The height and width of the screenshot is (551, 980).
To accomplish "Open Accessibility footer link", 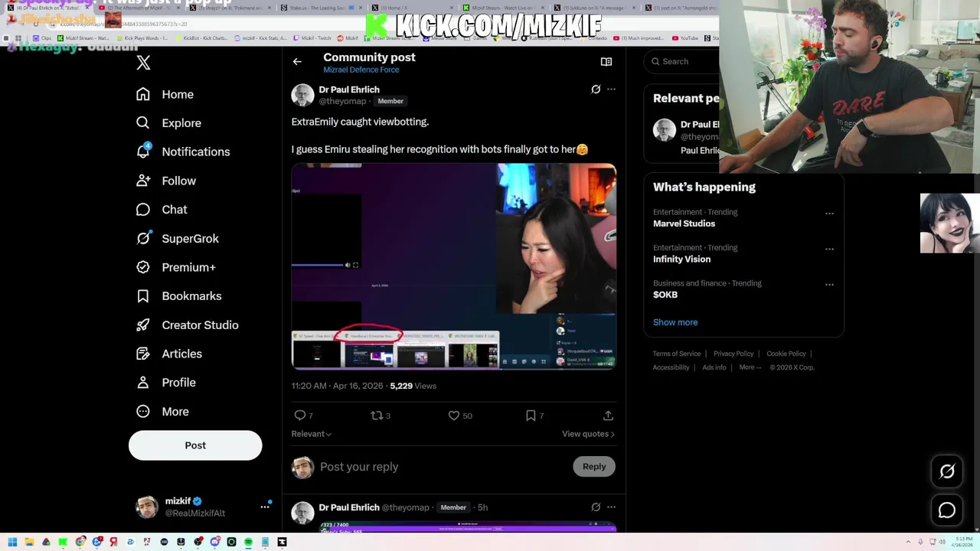I will coord(671,367).
